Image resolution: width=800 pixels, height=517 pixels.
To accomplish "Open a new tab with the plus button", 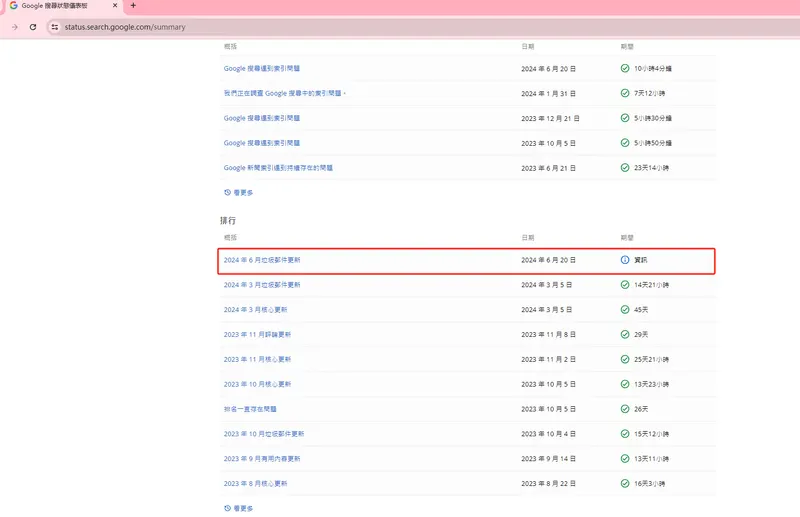I will click(x=133, y=6).
